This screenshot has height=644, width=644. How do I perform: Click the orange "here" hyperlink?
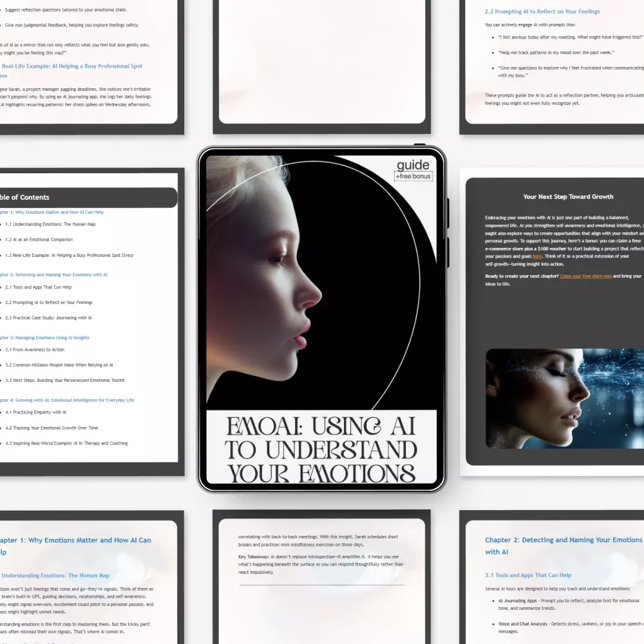click(x=537, y=256)
